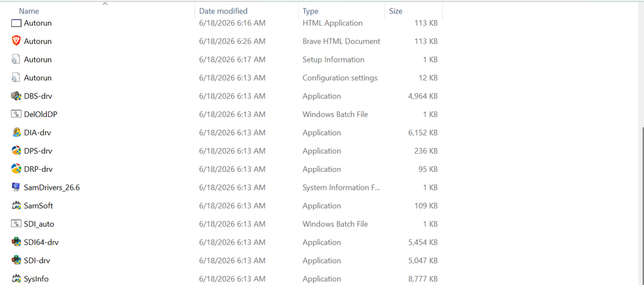
Task: Click the 6/18/2026 6:16 AM date cell
Action: (232, 23)
